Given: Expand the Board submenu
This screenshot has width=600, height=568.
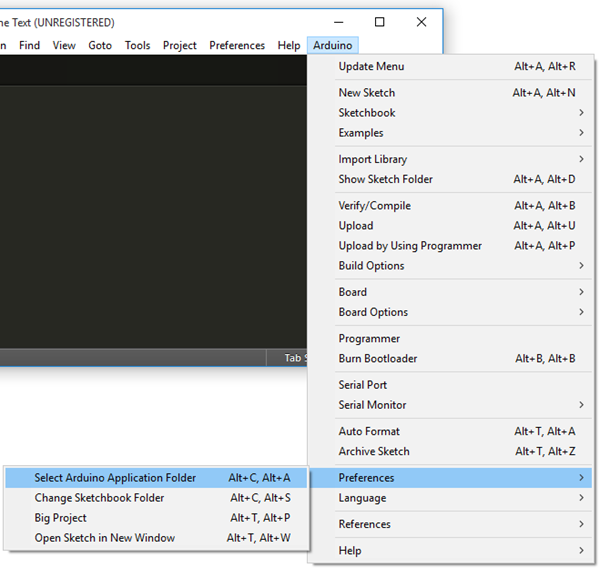Looking at the screenshot, I should [353, 292].
